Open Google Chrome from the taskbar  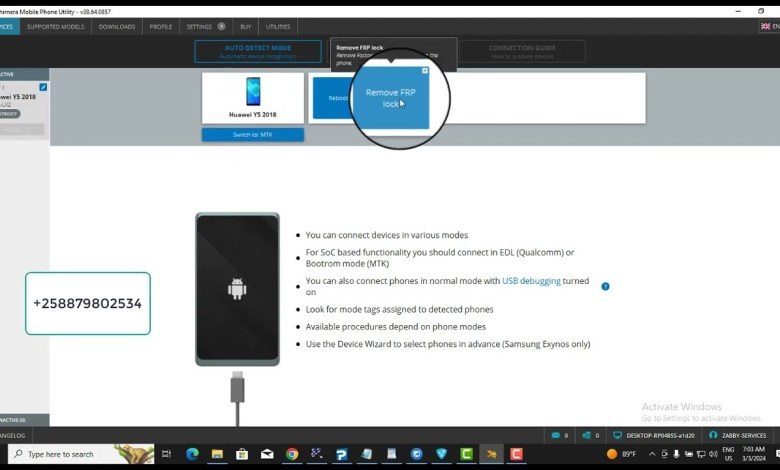[x=292, y=454]
